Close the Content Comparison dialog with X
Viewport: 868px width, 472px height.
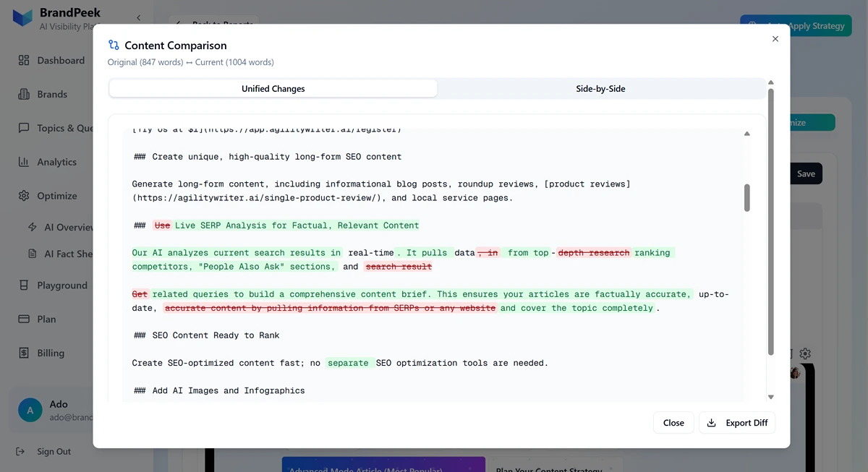[x=775, y=39]
